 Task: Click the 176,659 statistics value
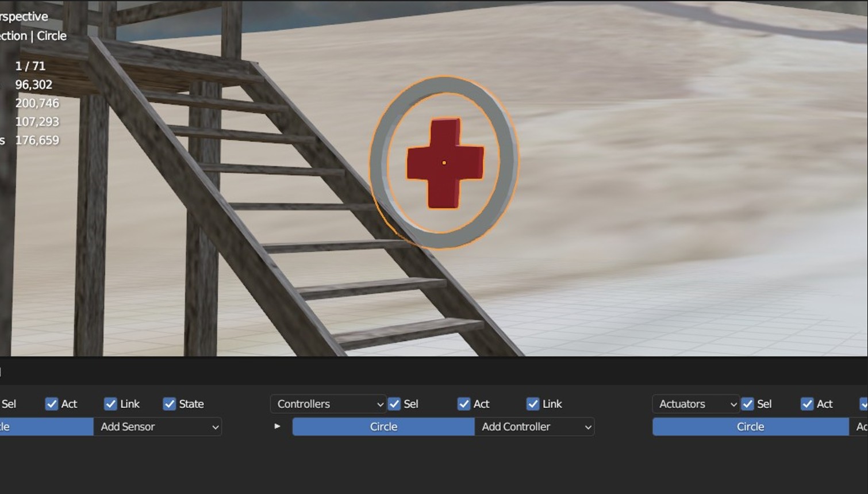tap(37, 140)
